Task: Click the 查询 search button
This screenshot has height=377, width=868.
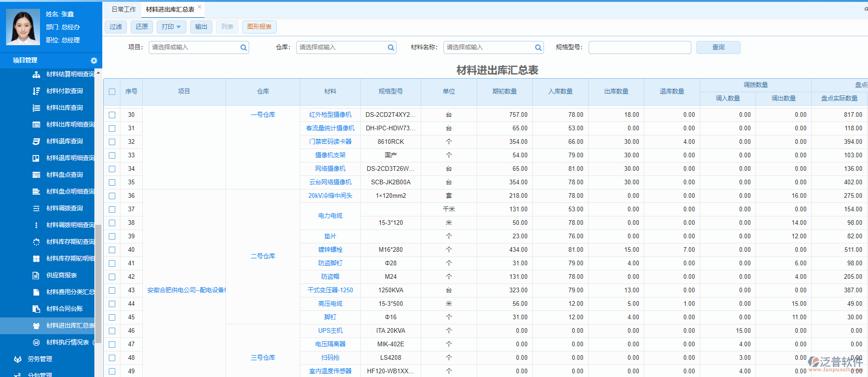Action: click(718, 47)
